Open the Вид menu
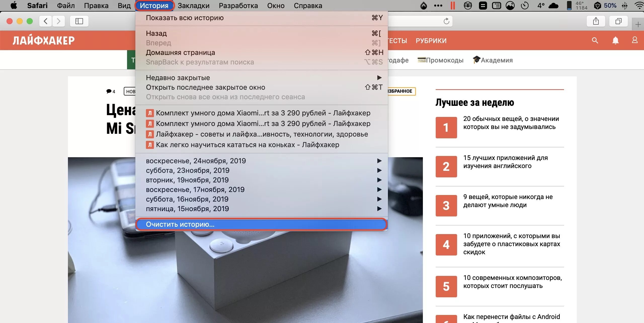Screen dimensions: 644x323 tap(124, 6)
